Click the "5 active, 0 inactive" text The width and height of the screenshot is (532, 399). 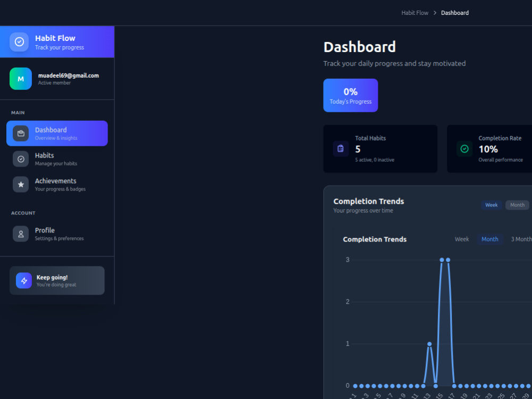(x=375, y=160)
